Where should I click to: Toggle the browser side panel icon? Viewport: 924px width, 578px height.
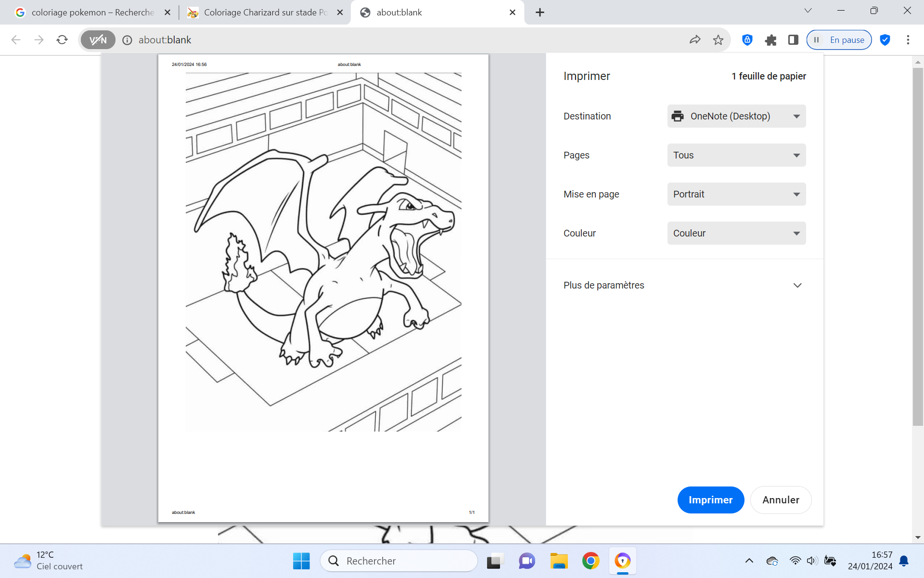tap(793, 40)
